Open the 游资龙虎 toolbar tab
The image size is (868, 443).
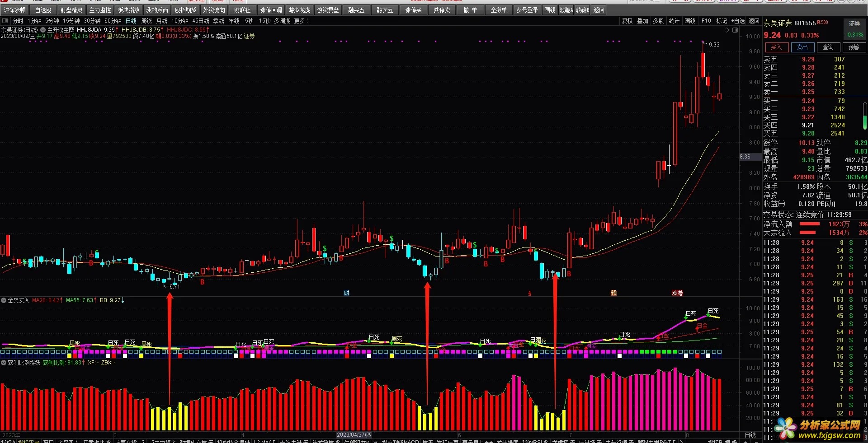click(x=300, y=10)
